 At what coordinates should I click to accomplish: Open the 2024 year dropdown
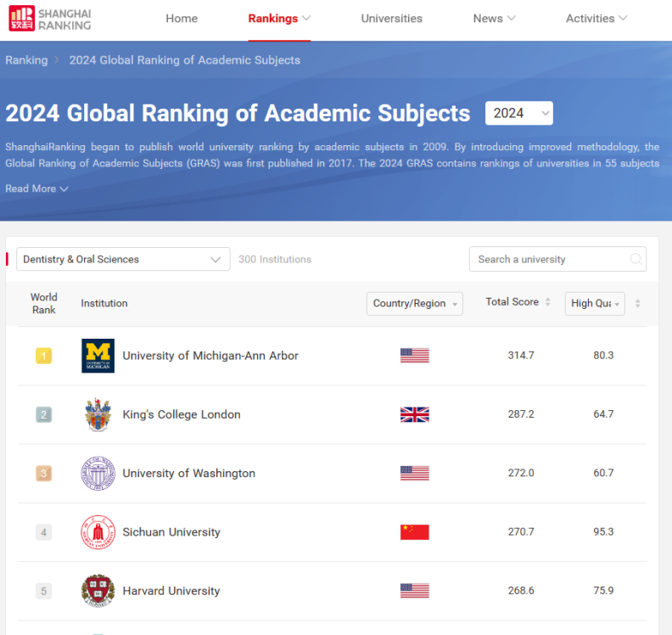(x=518, y=113)
